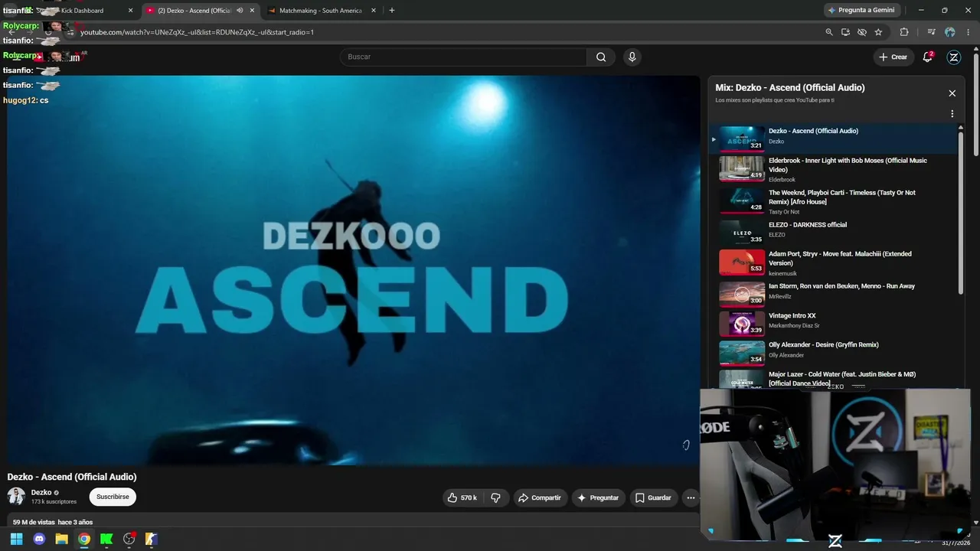Mute the Dezko tab via speaker icon
Image resolution: width=980 pixels, height=551 pixels.
pyautogui.click(x=240, y=11)
